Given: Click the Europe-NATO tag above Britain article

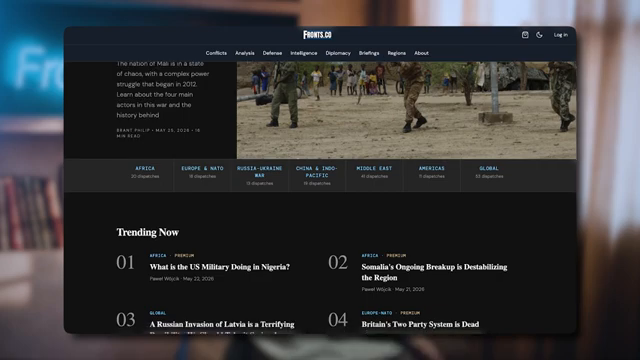Looking at the screenshot, I should pyautogui.click(x=377, y=313).
